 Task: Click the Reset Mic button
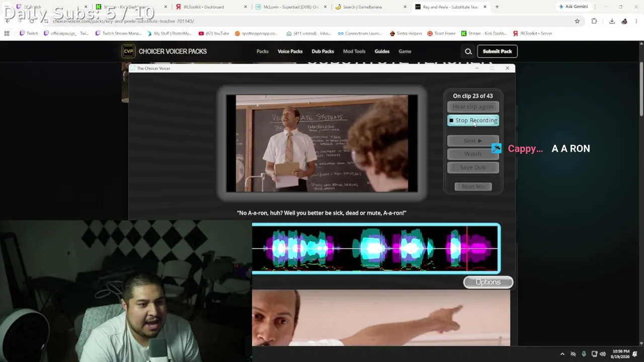click(473, 187)
